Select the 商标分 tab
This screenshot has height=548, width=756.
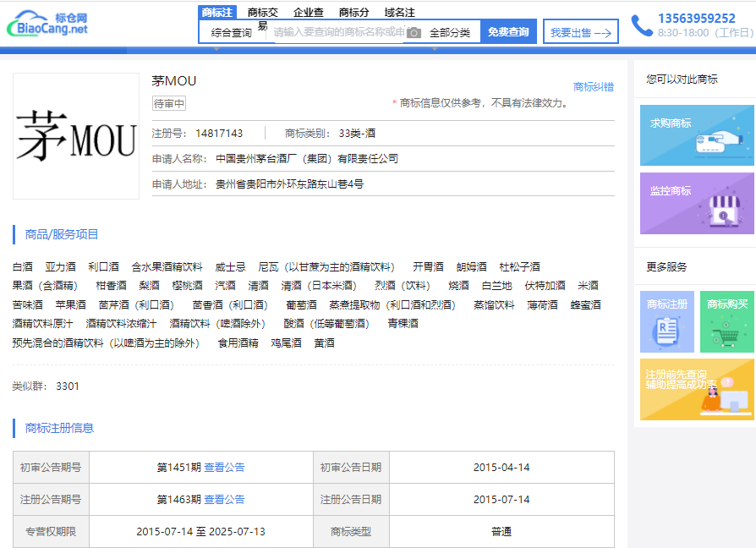click(x=353, y=13)
